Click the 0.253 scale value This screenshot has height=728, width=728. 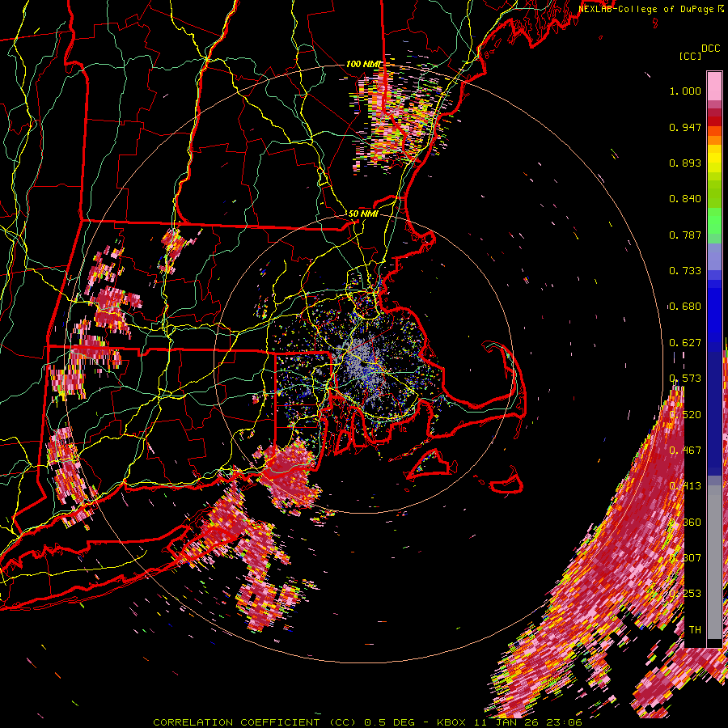685,594
